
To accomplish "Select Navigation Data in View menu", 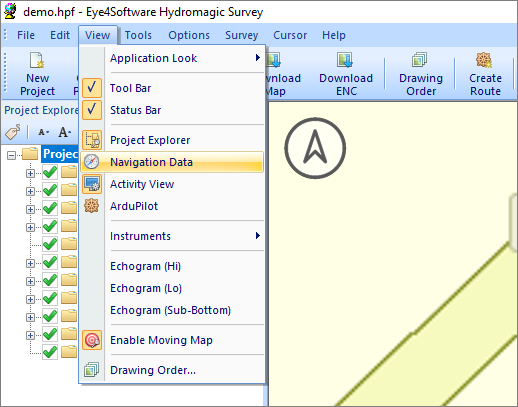I will point(172,162).
